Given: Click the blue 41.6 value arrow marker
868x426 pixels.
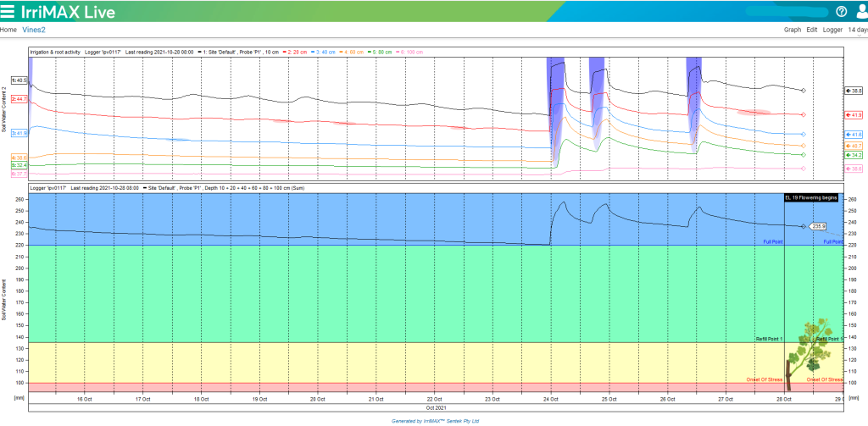Looking at the screenshot, I should pyautogui.click(x=855, y=135).
